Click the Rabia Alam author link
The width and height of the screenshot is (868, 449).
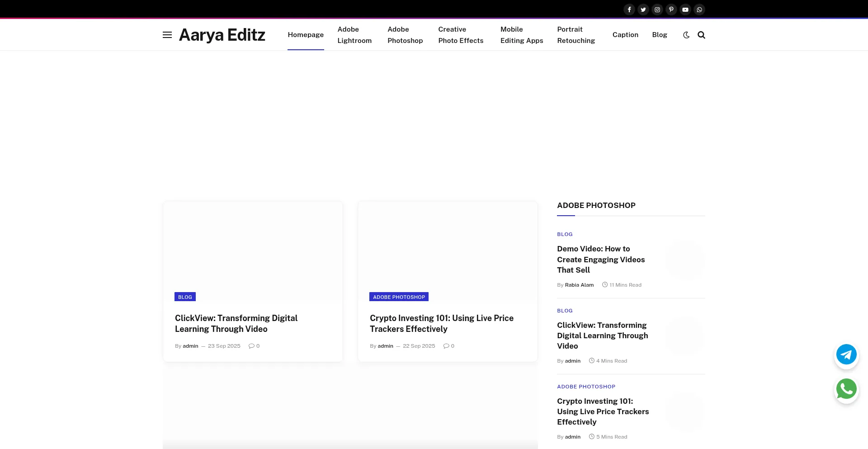pyautogui.click(x=579, y=285)
